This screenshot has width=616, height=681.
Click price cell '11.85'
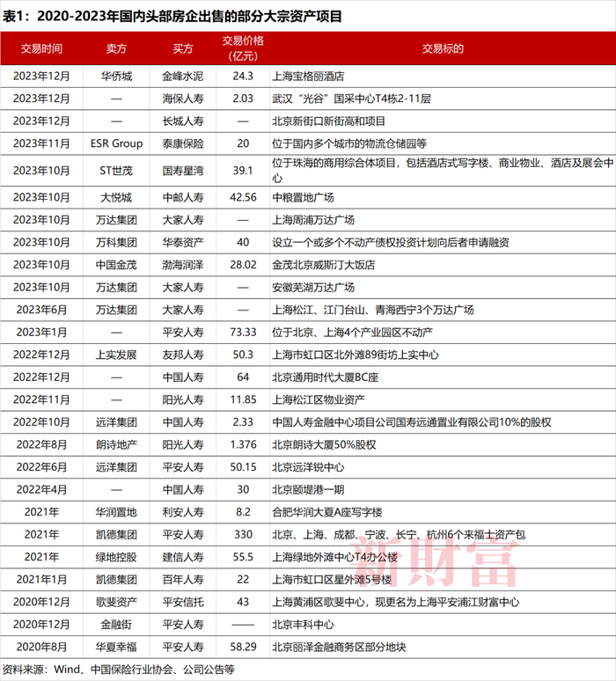pyautogui.click(x=243, y=400)
